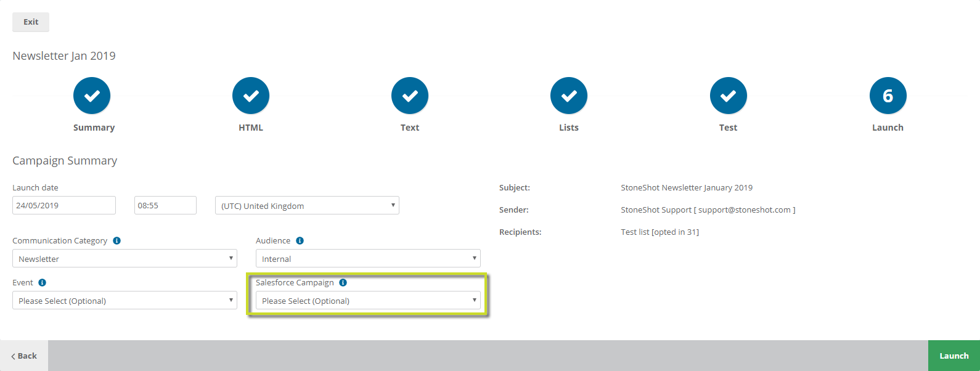
Task: Click the Lists step checkmark circle
Action: (x=569, y=96)
